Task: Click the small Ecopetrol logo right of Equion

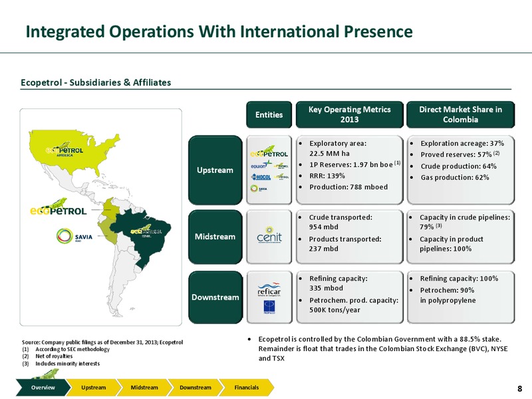Action: pyautogui.click(x=281, y=165)
